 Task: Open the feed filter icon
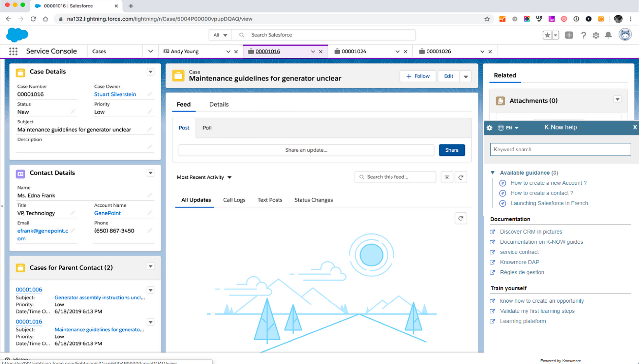(447, 177)
